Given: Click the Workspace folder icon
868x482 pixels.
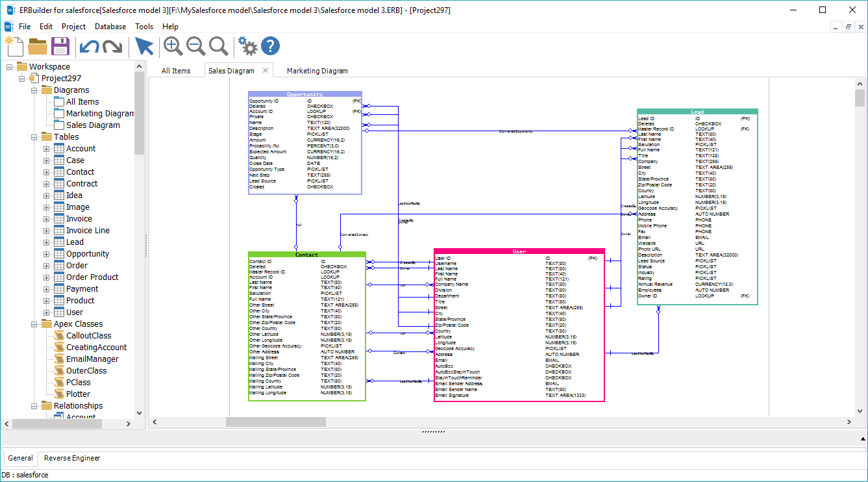Looking at the screenshot, I should pos(22,67).
